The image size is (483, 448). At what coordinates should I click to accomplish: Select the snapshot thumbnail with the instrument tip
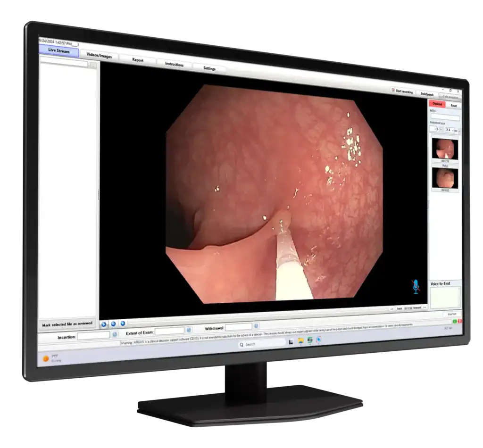point(445,149)
